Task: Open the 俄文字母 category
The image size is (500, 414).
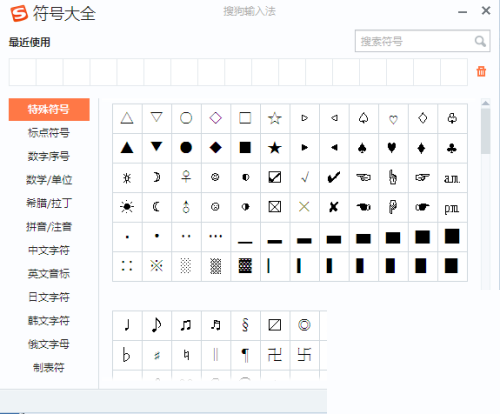Action: click(x=49, y=344)
